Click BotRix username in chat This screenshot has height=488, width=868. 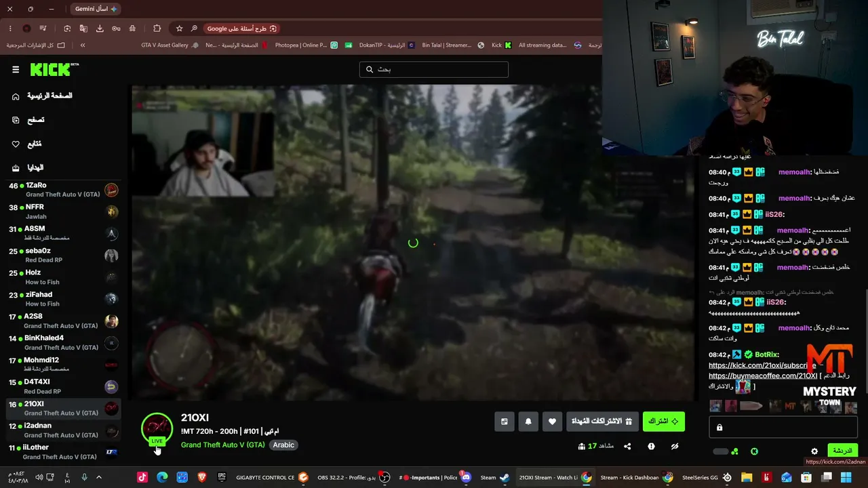point(767,354)
